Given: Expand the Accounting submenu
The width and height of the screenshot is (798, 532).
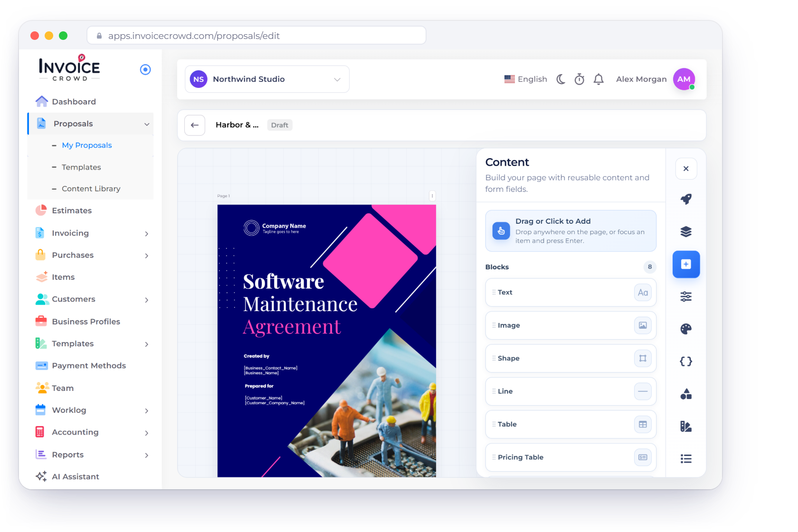Looking at the screenshot, I should [147, 433].
